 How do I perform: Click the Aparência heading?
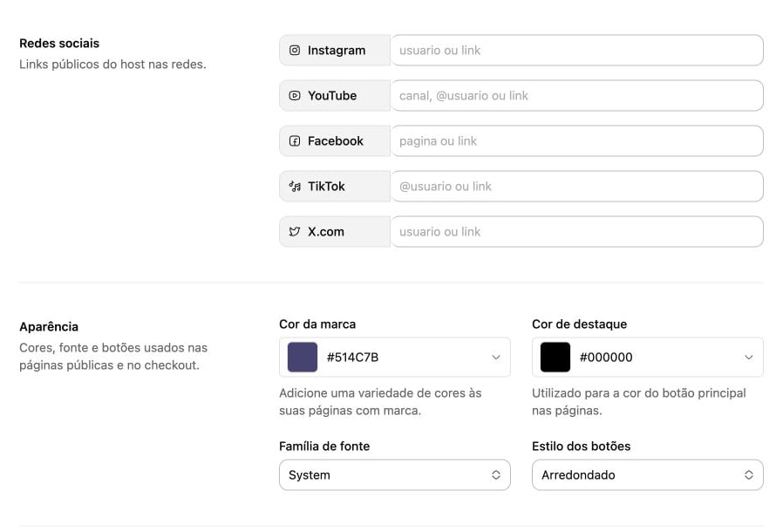click(x=49, y=327)
